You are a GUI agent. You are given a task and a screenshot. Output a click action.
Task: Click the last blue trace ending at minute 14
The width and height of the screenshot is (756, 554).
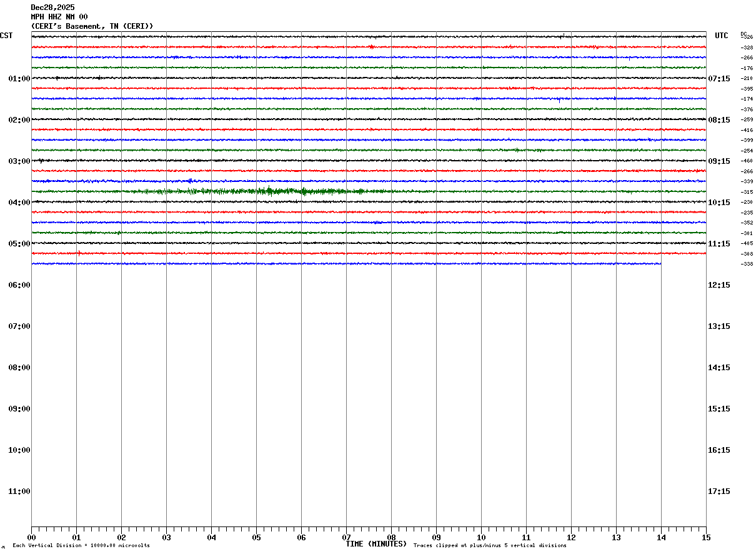[346, 264]
